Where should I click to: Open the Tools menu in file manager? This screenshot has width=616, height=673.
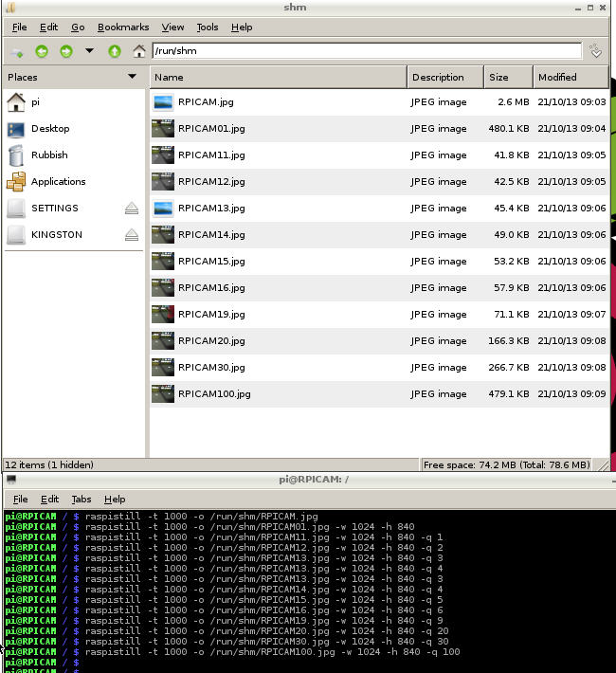coord(207,27)
